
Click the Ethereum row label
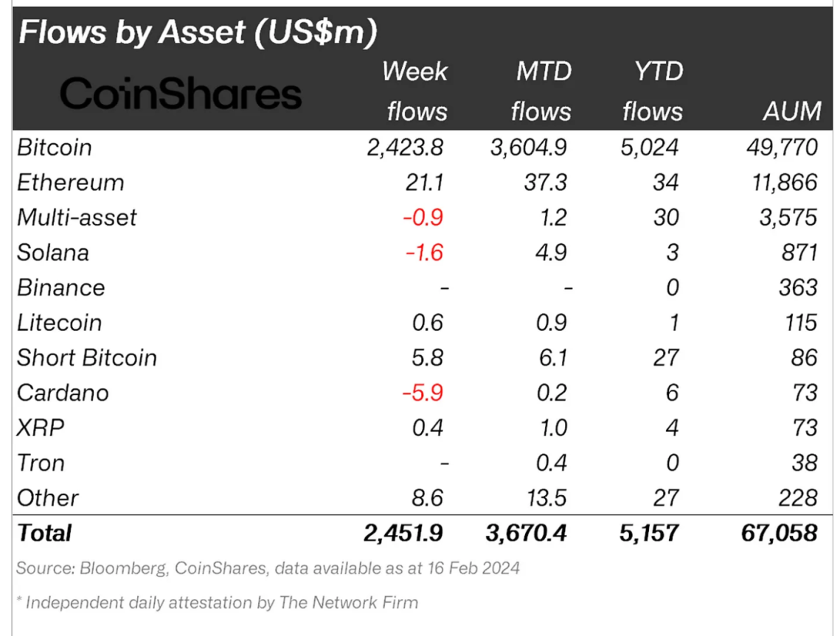71,182
